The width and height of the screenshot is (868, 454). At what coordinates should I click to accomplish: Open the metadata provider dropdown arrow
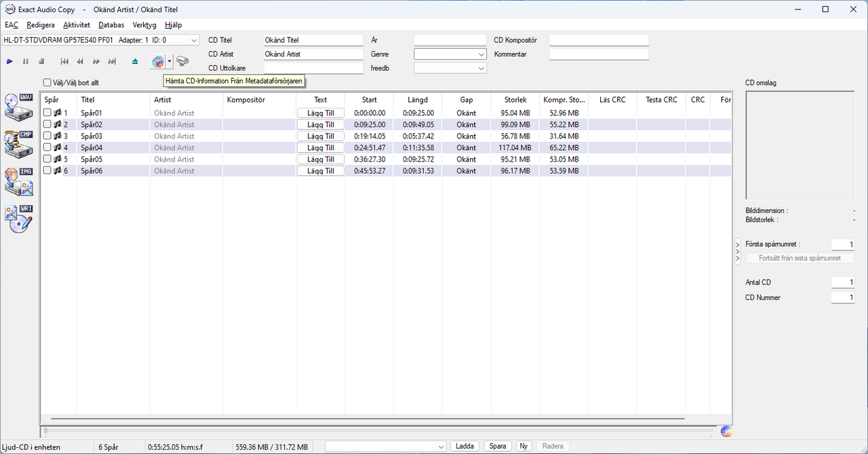coord(170,62)
